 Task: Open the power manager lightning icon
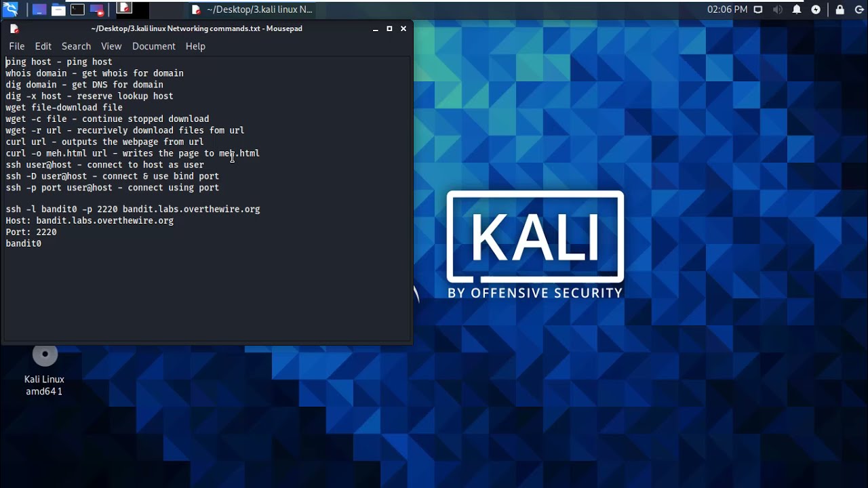coord(816,9)
